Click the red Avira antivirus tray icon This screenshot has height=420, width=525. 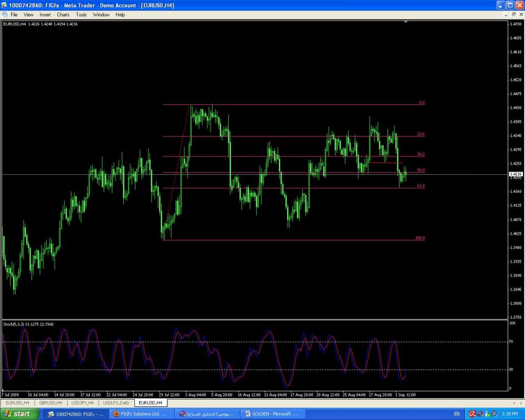click(472, 414)
